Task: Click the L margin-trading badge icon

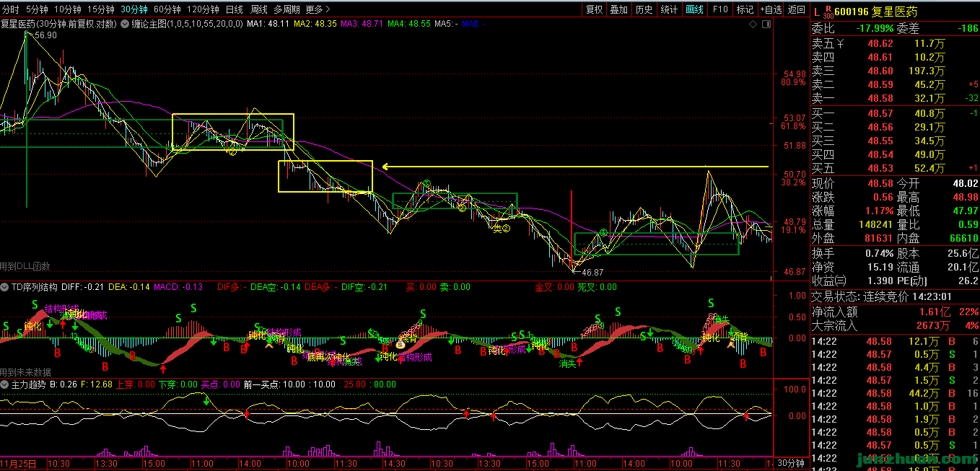Action: tap(816, 12)
